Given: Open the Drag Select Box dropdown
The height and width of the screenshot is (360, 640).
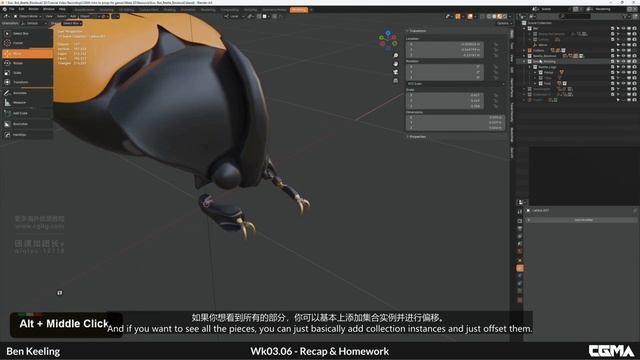Looking at the screenshot, I should coord(72,23).
